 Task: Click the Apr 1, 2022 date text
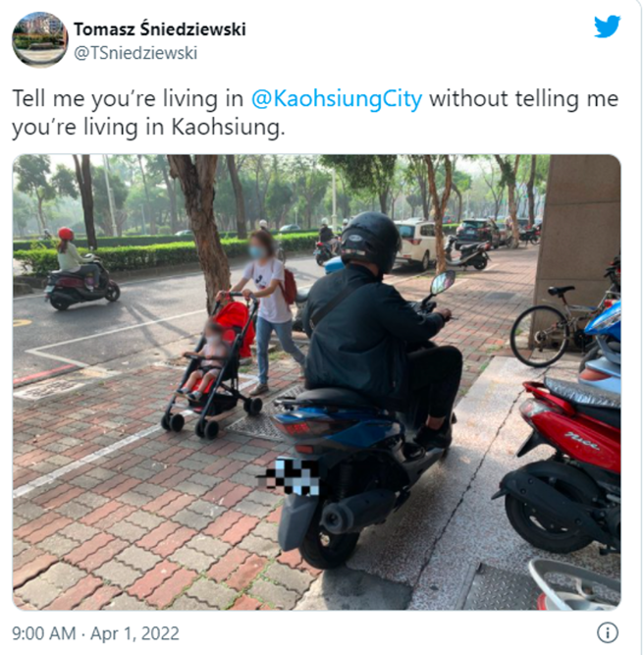[x=134, y=633]
